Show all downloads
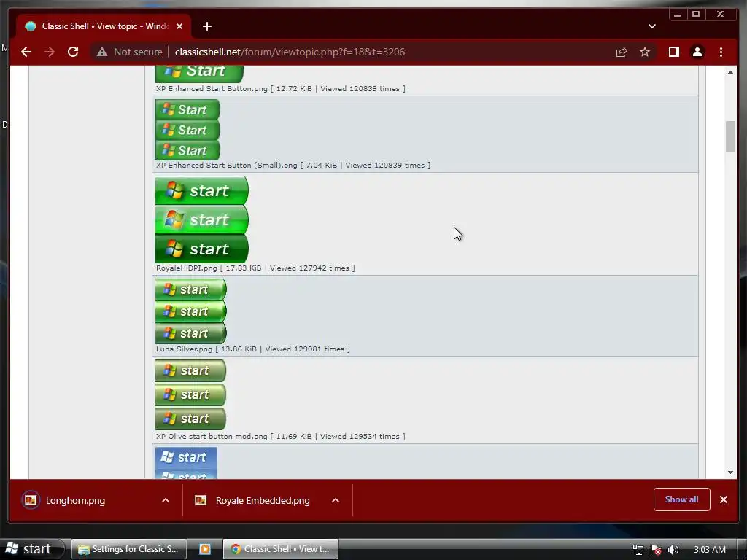 tap(682, 499)
